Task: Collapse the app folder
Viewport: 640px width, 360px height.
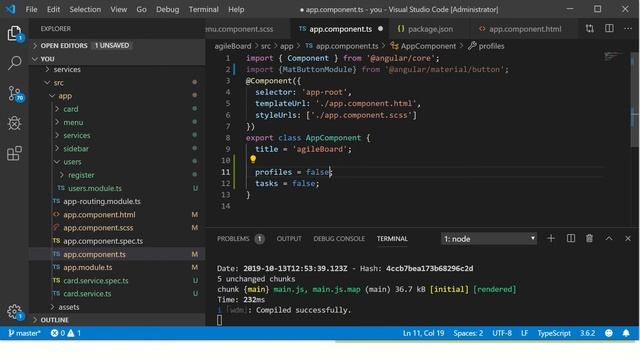Action: coord(64,96)
